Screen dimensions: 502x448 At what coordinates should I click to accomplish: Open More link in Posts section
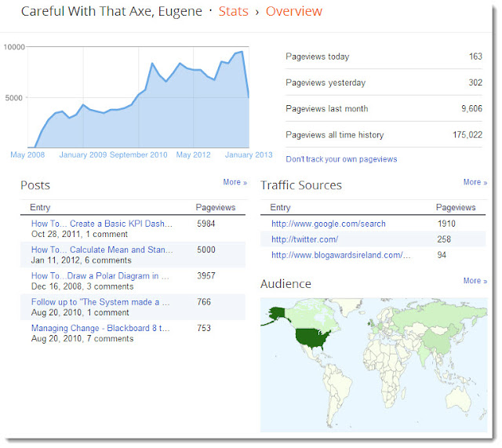[235, 182]
